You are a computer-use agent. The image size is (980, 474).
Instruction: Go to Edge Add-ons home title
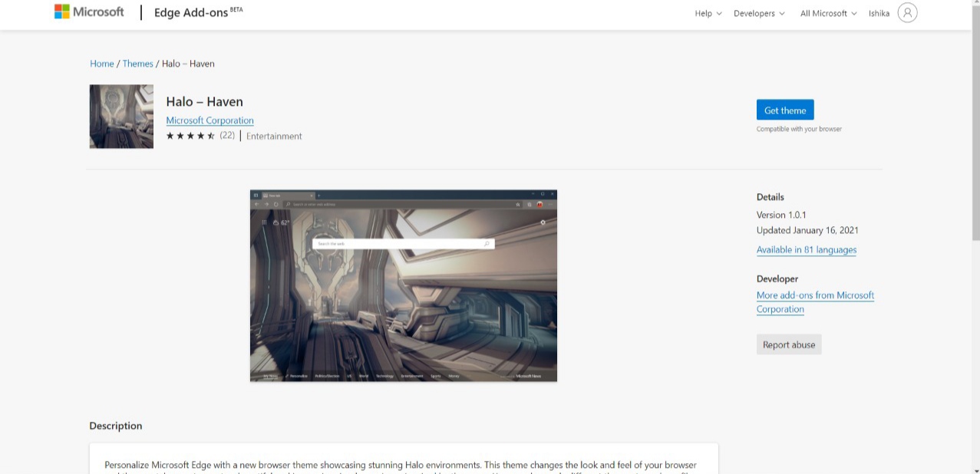[198, 12]
